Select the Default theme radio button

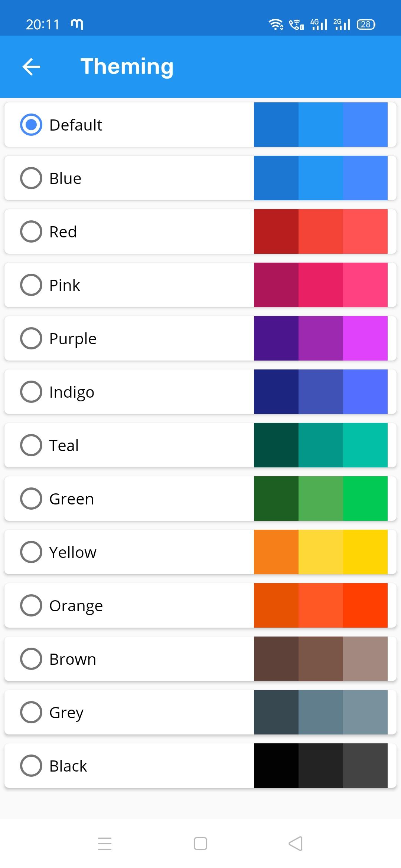[31, 125]
